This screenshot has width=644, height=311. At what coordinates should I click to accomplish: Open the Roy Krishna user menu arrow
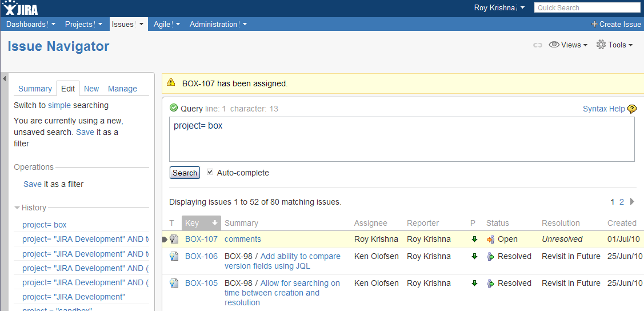(x=522, y=8)
